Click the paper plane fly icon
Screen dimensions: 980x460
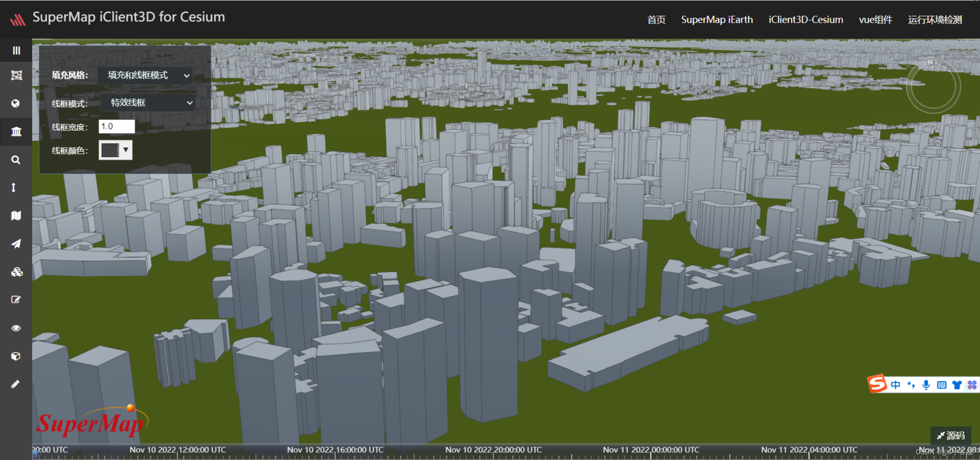pyautogui.click(x=16, y=244)
